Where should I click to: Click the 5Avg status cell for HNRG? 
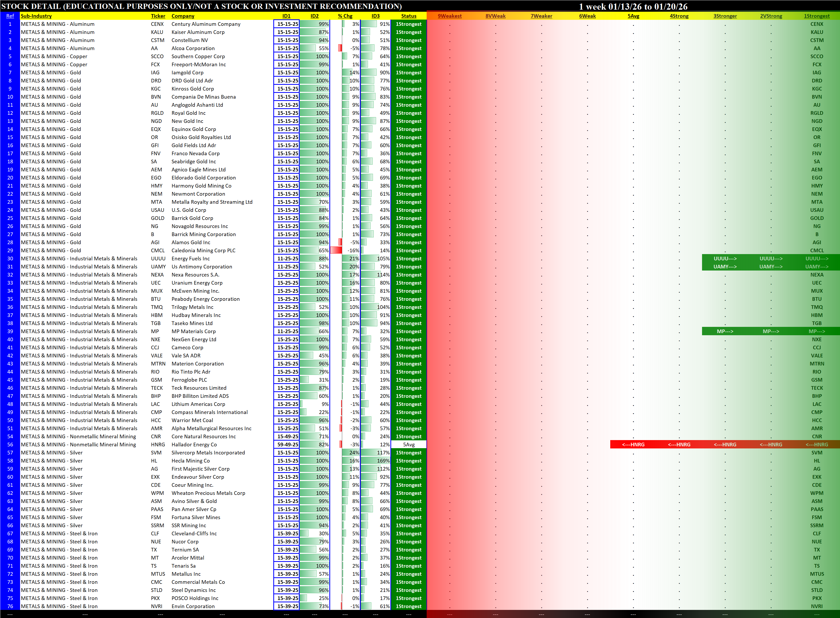pyautogui.click(x=408, y=445)
